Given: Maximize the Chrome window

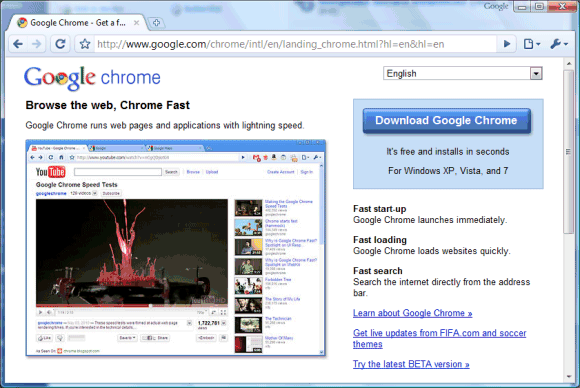Looking at the screenshot, I should tap(539, 7).
